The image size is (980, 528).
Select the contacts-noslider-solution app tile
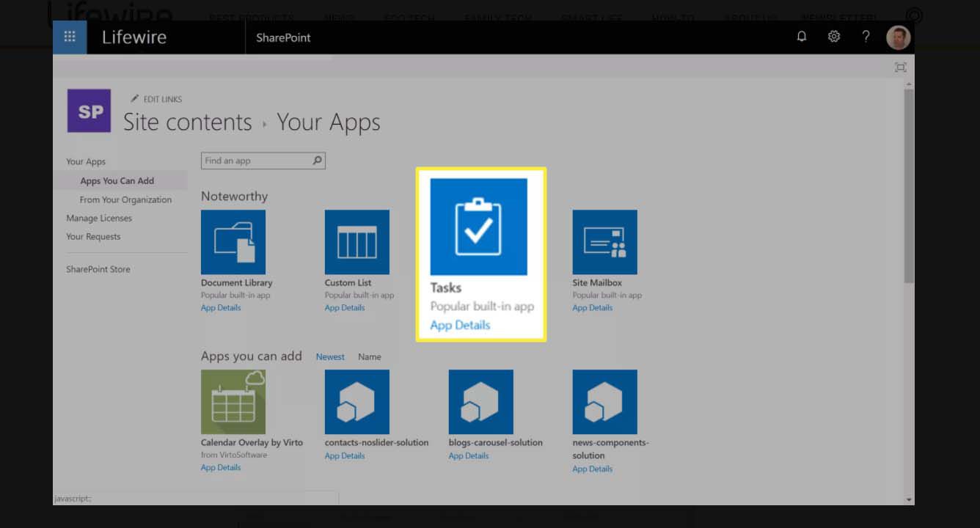click(x=357, y=402)
